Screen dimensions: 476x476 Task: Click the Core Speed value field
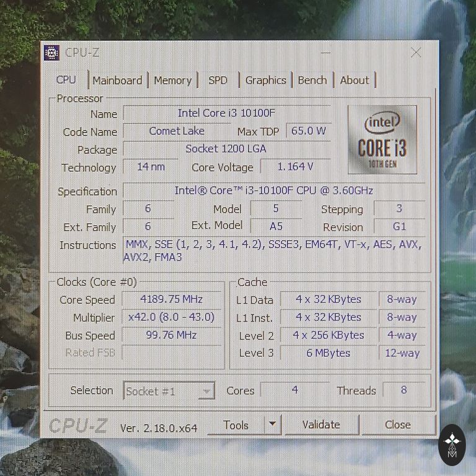coord(172,299)
